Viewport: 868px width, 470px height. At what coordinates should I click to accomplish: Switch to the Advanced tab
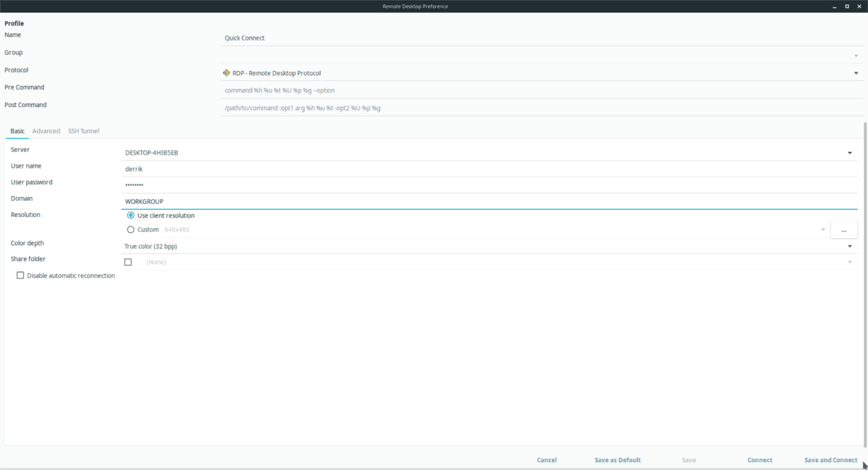tap(46, 131)
